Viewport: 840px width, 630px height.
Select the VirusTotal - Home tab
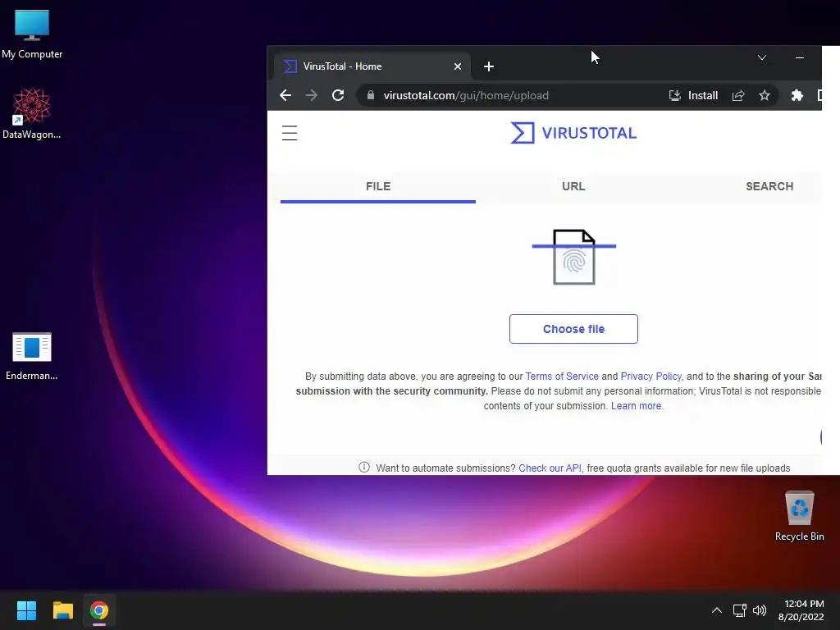[373, 66]
